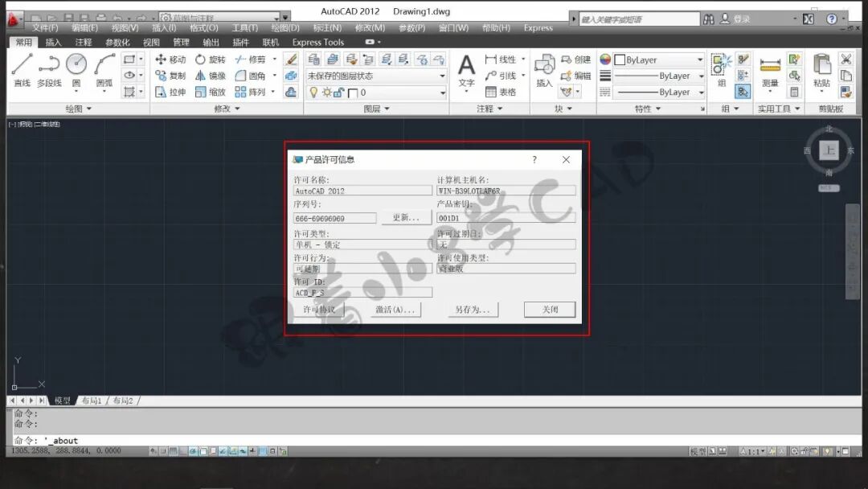Select the Polyline (多段线) tool
This screenshot has width=868, height=489.
(x=49, y=70)
